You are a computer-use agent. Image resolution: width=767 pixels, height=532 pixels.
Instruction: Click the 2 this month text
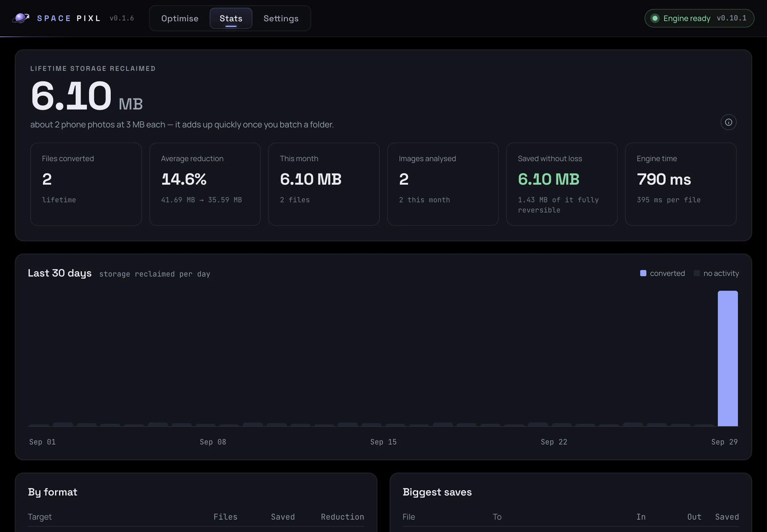[424, 200]
